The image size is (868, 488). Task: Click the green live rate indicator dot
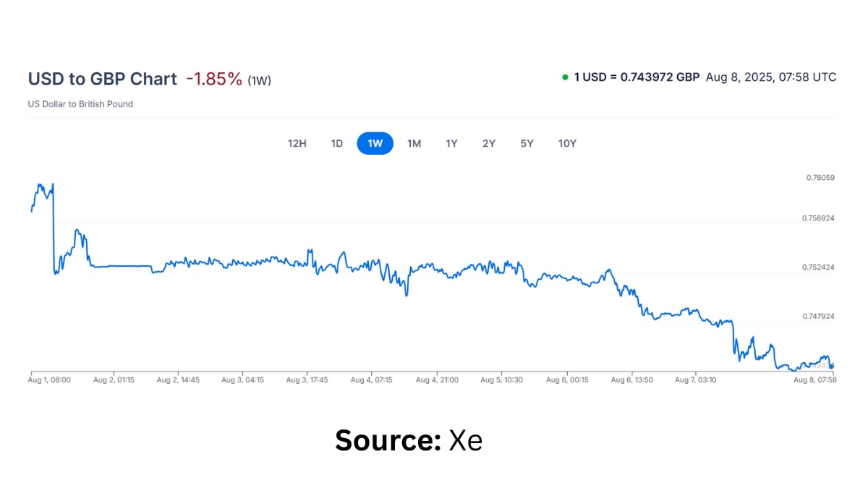click(565, 77)
